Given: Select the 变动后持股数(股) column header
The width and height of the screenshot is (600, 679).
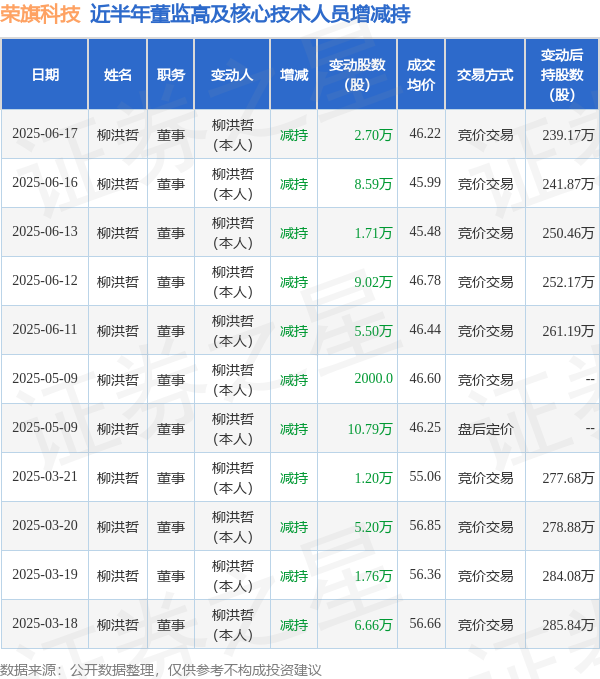Looking at the screenshot, I should (x=562, y=74).
